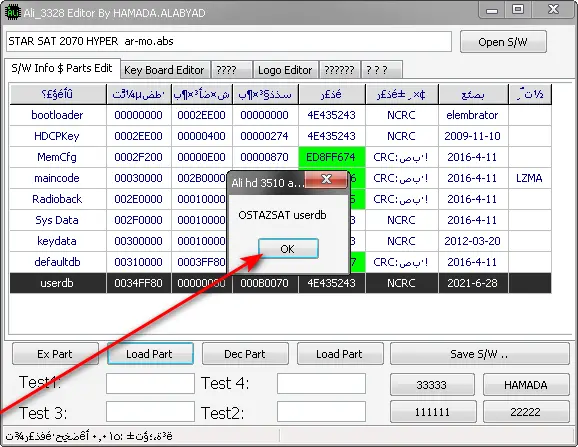Screen dimensions: 578x447
Task: Click the Save S/W .. button
Action: tap(480, 354)
